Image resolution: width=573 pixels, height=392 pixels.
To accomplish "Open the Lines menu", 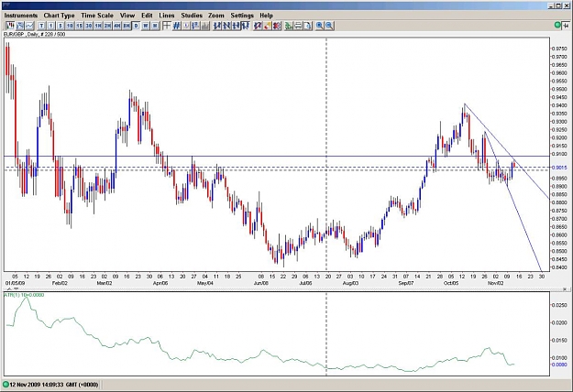I will [167, 16].
